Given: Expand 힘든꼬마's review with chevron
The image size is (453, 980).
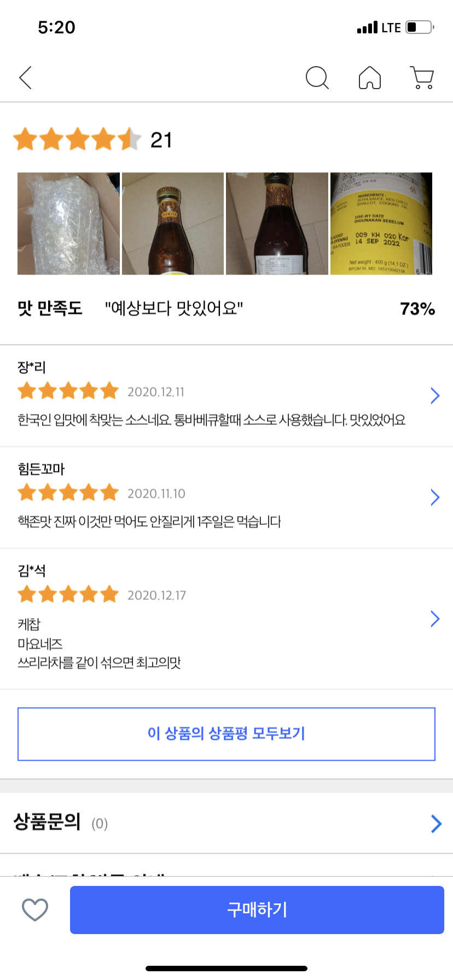Looking at the screenshot, I should pos(435,497).
